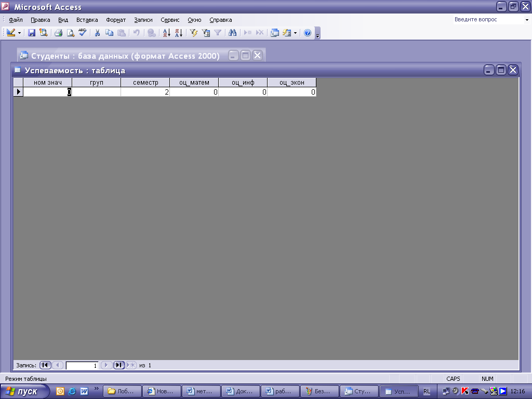Select the first row via record selector
The height and width of the screenshot is (399, 532).
[18, 91]
